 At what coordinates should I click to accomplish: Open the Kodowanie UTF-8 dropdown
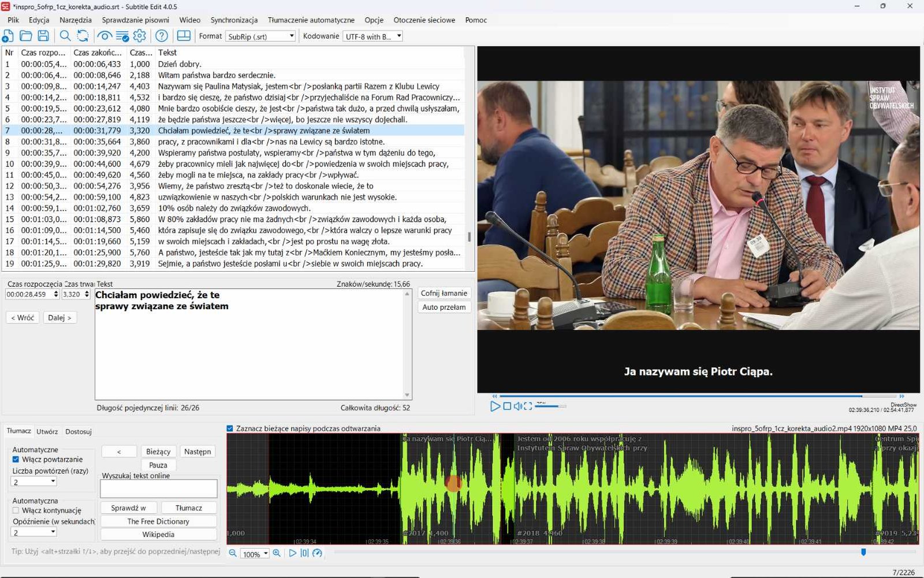click(x=372, y=36)
